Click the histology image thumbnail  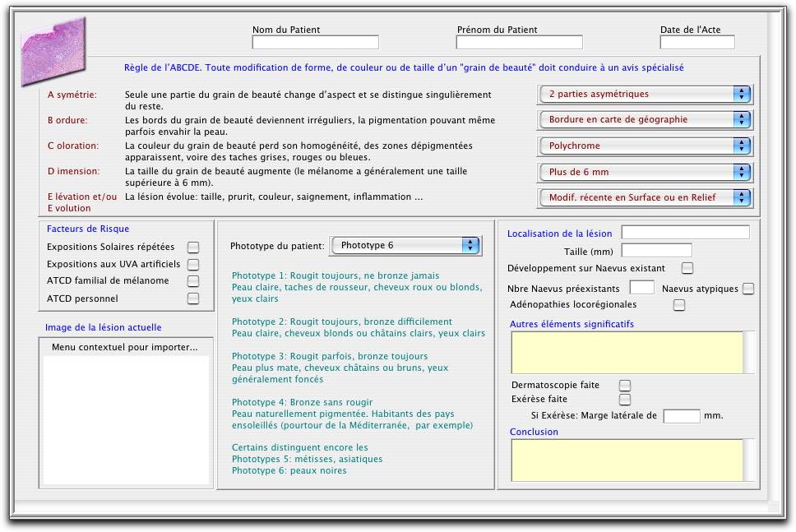point(53,53)
